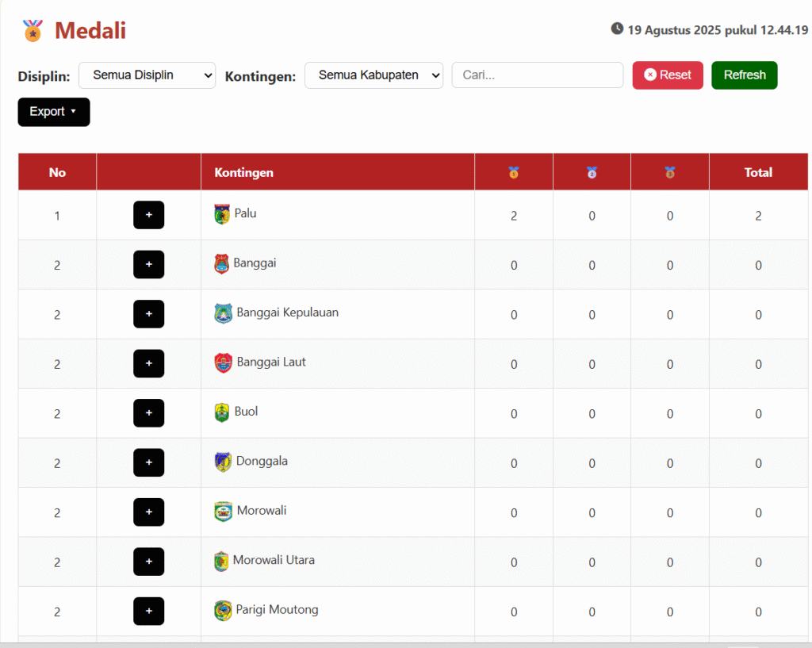Open the Export dropdown menu
Image resolution: width=812 pixels, height=648 pixels.
click(54, 112)
